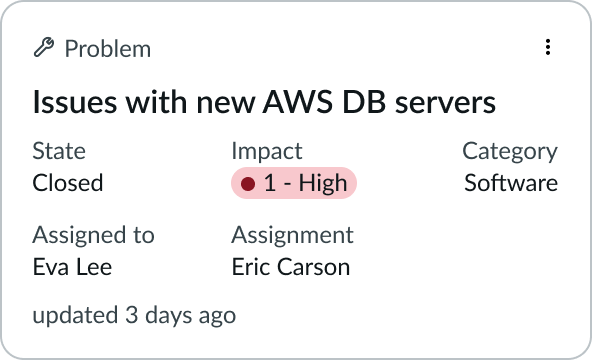
Task: Click the word servers in the title
Action: pyautogui.click(x=445, y=103)
